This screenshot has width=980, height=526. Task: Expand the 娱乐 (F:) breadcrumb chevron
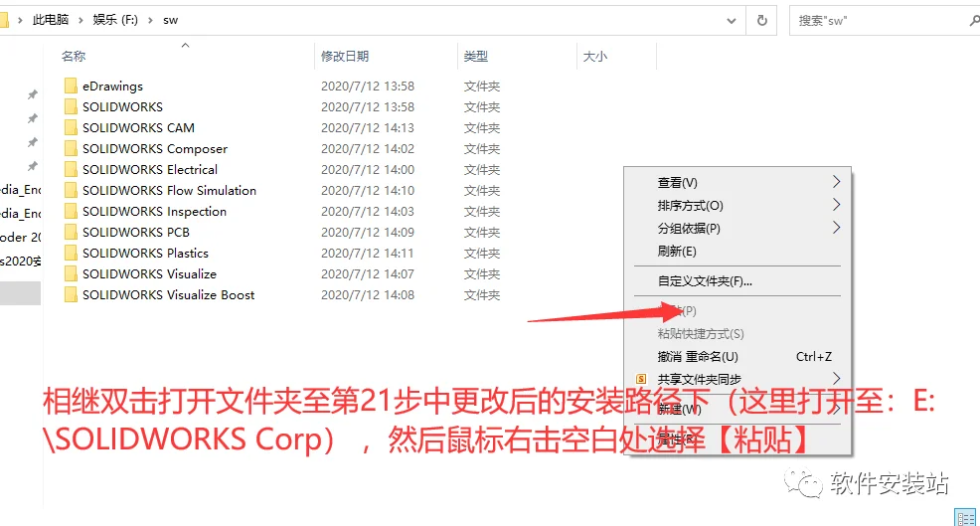click(150, 20)
